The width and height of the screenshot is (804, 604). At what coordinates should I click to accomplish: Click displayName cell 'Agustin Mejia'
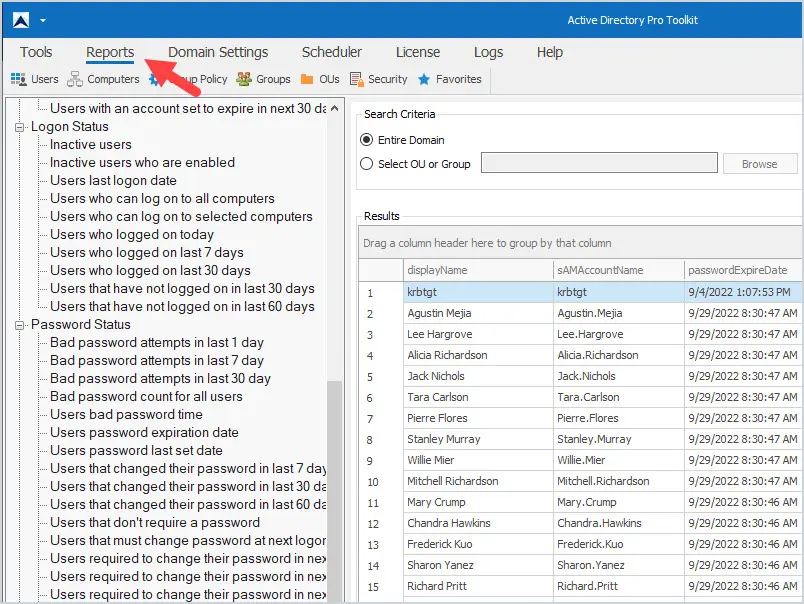pos(478,313)
